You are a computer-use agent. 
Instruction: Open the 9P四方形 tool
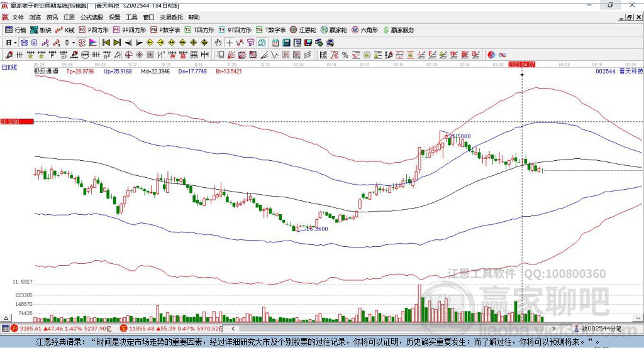[x=130, y=30]
